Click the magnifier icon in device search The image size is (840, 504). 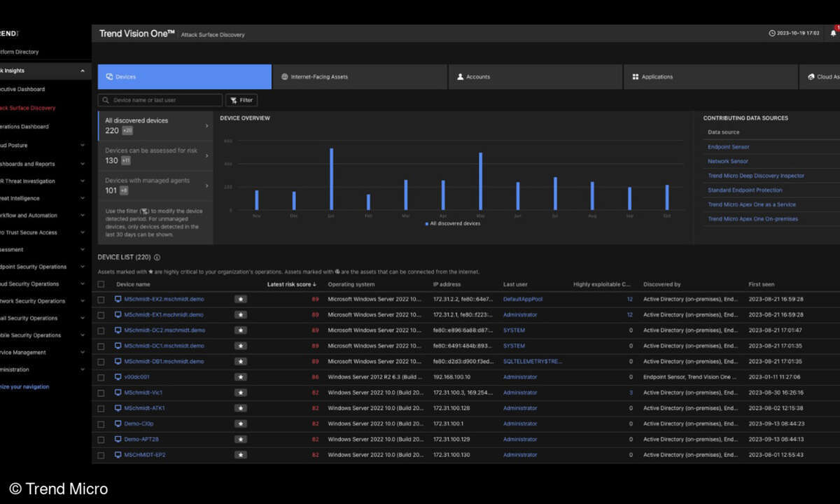[x=105, y=100]
